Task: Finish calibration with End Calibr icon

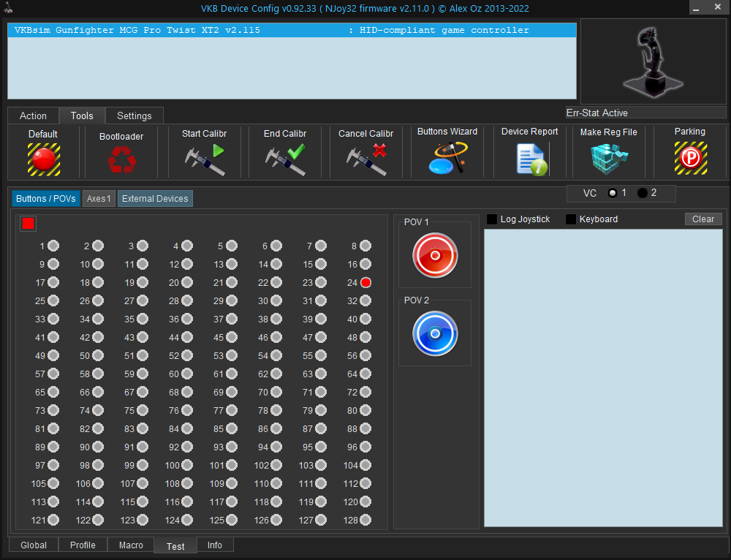Action: coord(285,159)
